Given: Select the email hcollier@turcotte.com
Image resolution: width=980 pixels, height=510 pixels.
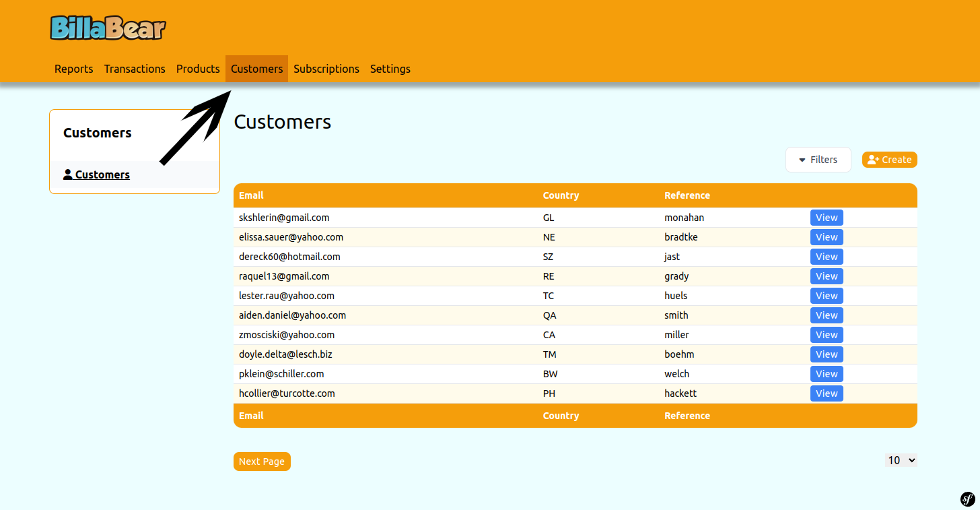Looking at the screenshot, I should pyautogui.click(x=287, y=393).
